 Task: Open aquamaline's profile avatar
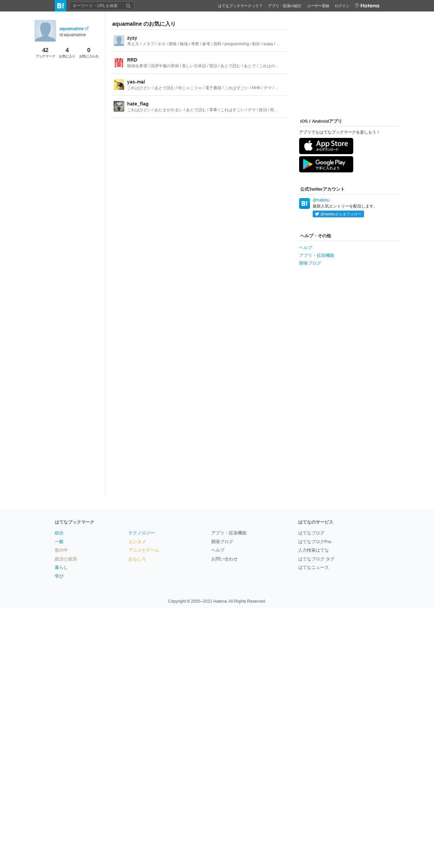click(x=45, y=31)
